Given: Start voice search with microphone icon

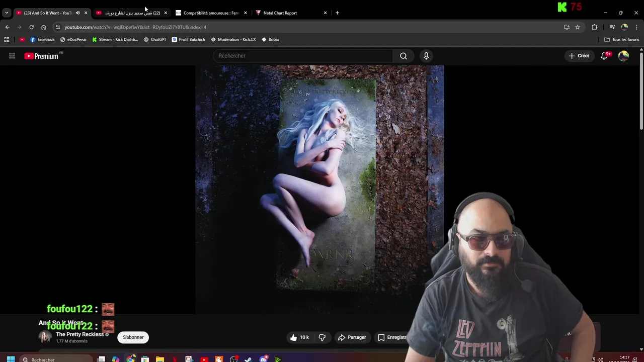Looking at the screenshot, I should pos(426,56).
